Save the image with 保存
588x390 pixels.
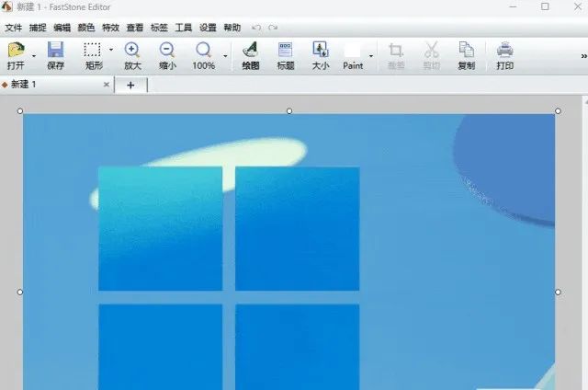[55, 55]
